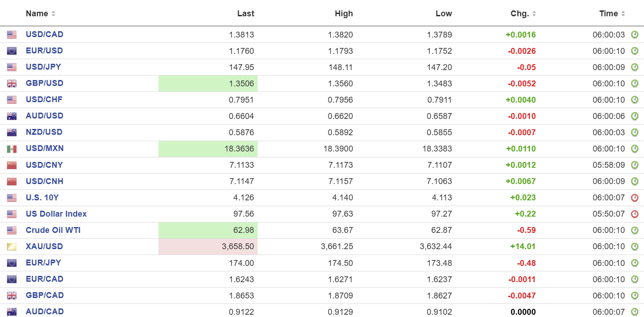Viewport: 644px width, 317px height.
Task: Sort the table by Name column arrows
Action: (x=53, y=14)
